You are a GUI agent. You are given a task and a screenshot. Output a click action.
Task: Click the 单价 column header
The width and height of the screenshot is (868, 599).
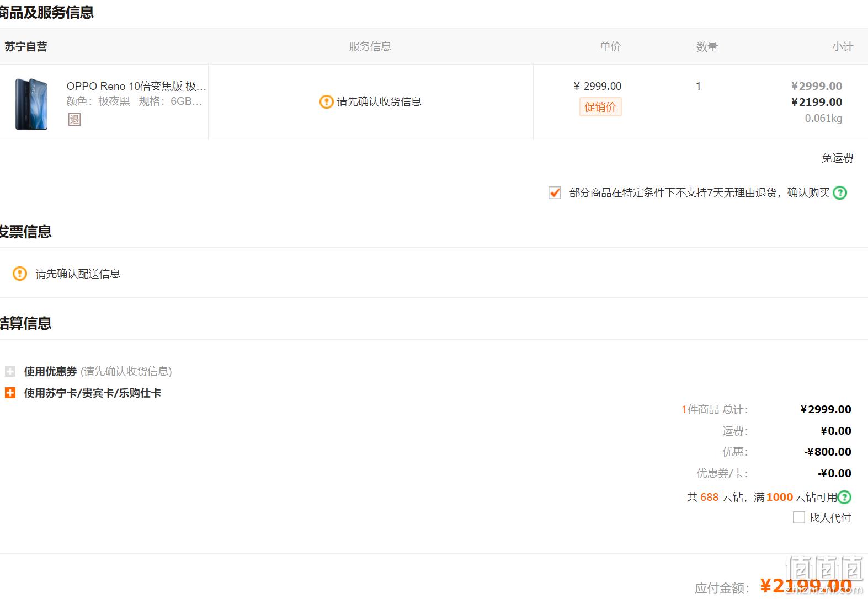click(x=610, y=47)
